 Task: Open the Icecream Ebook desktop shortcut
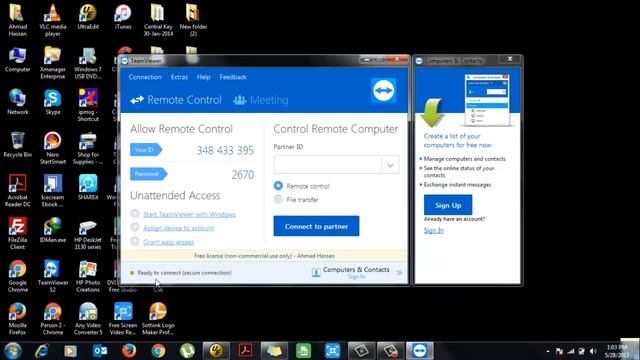(53, 191)
